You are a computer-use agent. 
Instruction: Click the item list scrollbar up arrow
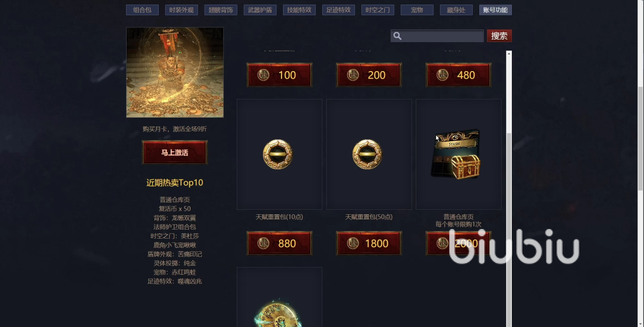[509, 53]
